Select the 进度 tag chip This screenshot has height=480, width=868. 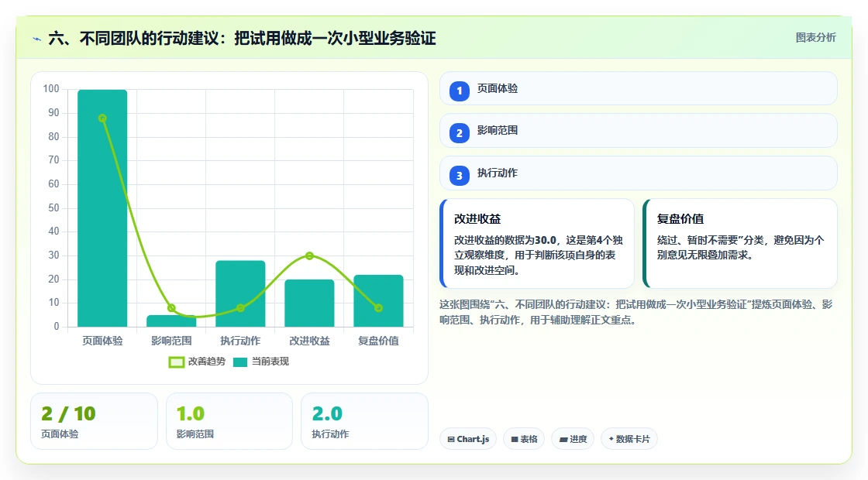[x=573, y=439]
